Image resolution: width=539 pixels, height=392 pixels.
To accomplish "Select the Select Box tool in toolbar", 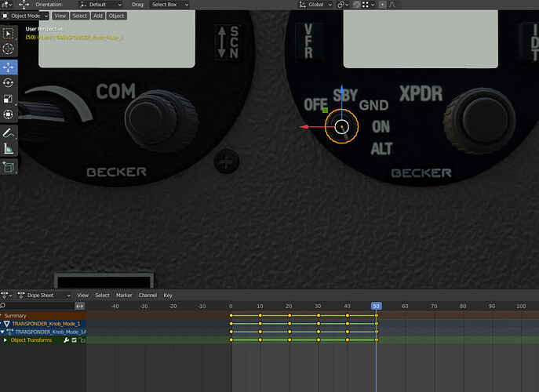I will pos(8,34).
